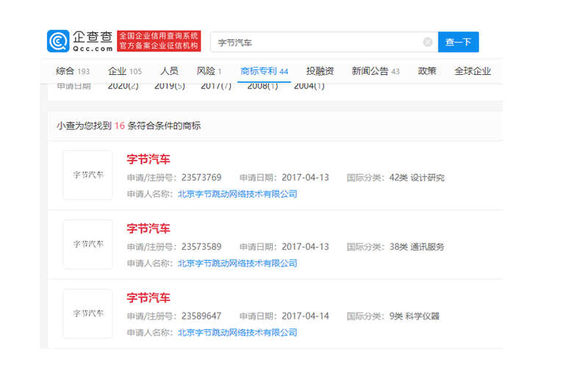Open the 企业 tab

[125, 71]
